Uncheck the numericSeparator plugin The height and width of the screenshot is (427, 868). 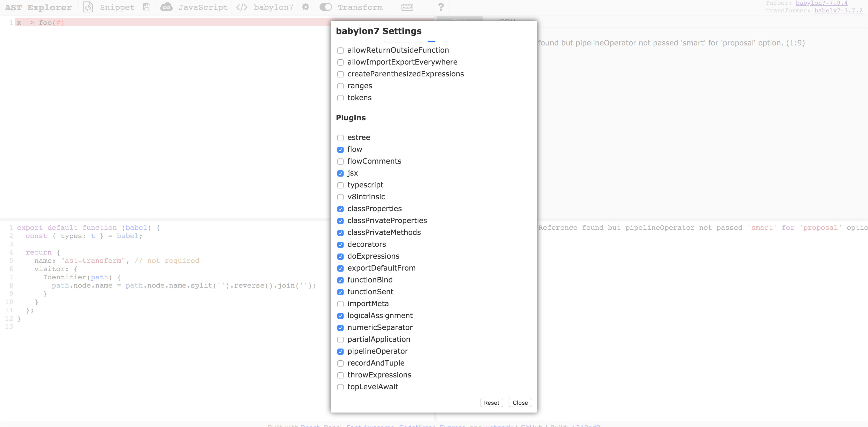tap(340, 328)
